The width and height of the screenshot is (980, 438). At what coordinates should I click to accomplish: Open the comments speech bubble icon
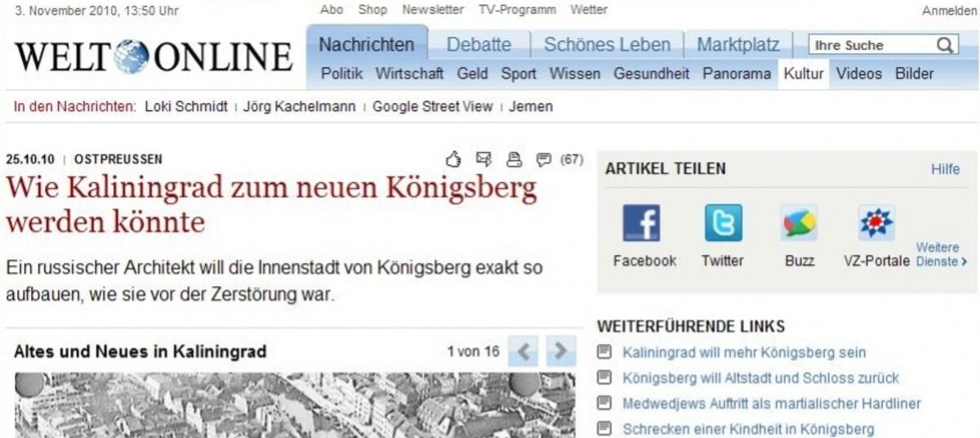coord(543,159)
